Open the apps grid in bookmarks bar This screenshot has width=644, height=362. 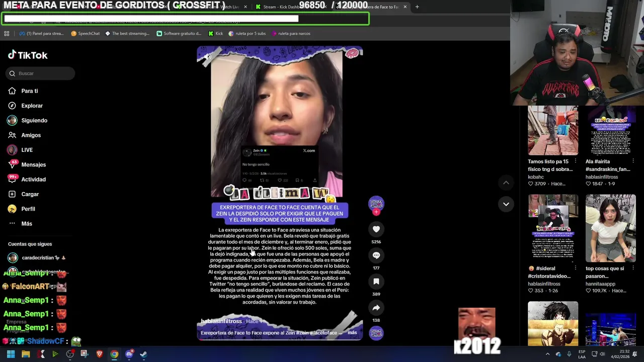pyautogui.click(x=7, y=34)
